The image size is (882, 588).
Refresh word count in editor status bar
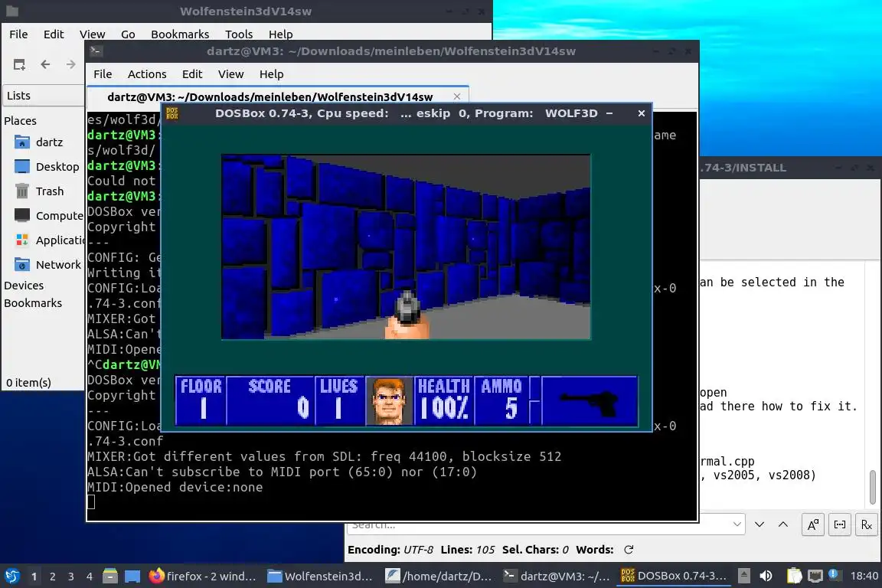click(x=629, y=550)
